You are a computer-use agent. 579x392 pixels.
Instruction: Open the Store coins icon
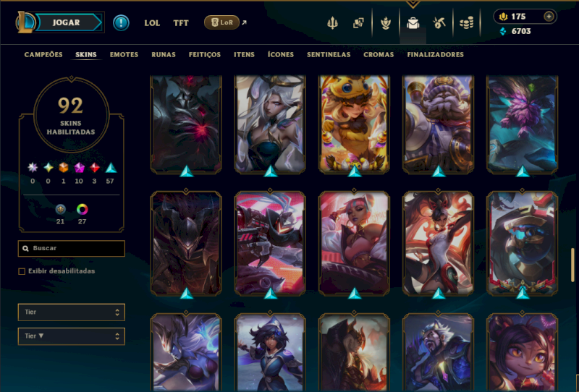466,23
